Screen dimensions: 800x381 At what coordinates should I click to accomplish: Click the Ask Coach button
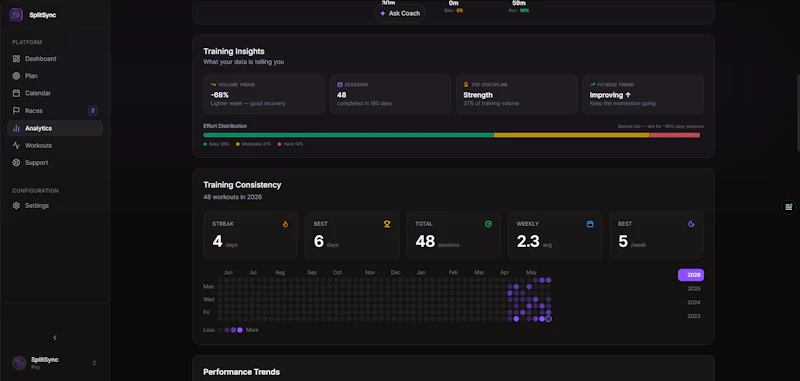click(x=400, y=13)
